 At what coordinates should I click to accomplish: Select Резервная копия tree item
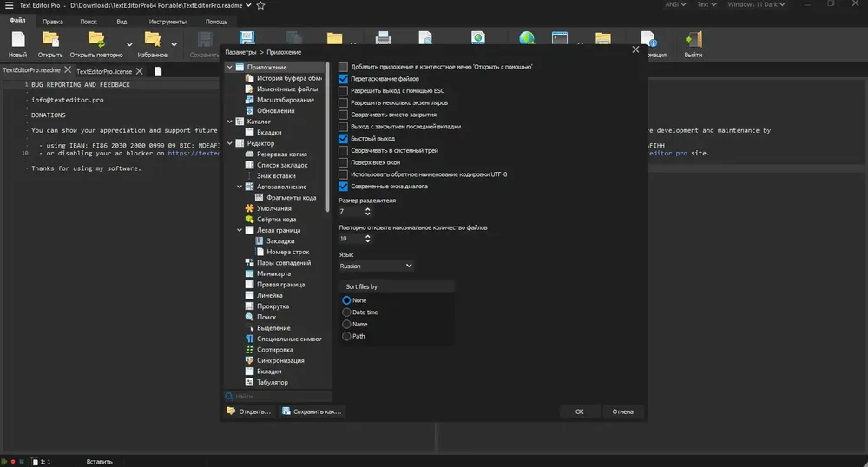click(x=276, y=154)
